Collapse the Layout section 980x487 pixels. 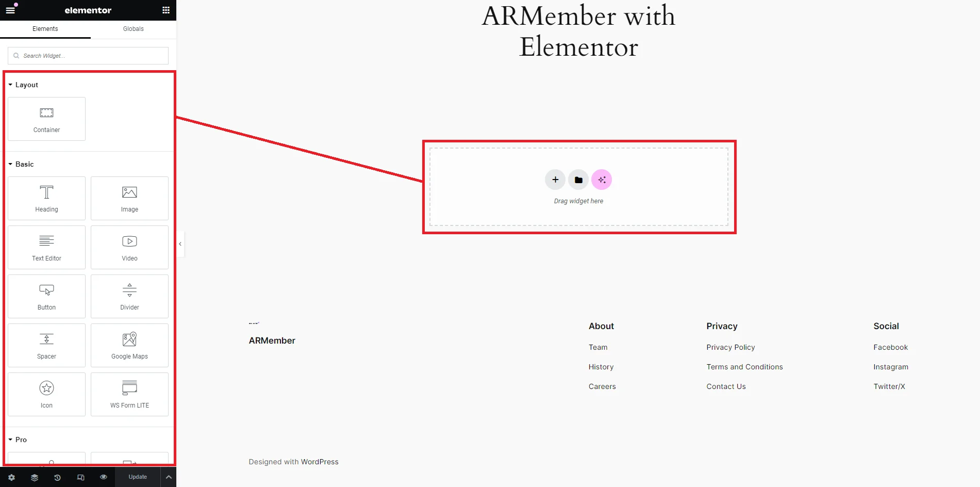coord(11,85)
